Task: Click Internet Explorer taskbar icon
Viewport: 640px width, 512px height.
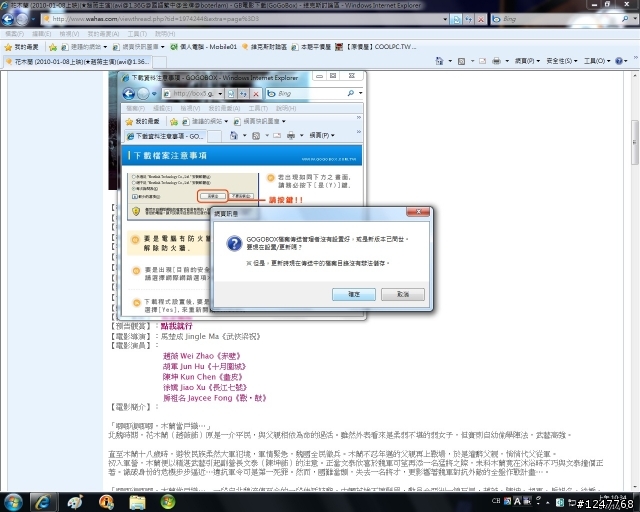Action: (x=43, y=502)
